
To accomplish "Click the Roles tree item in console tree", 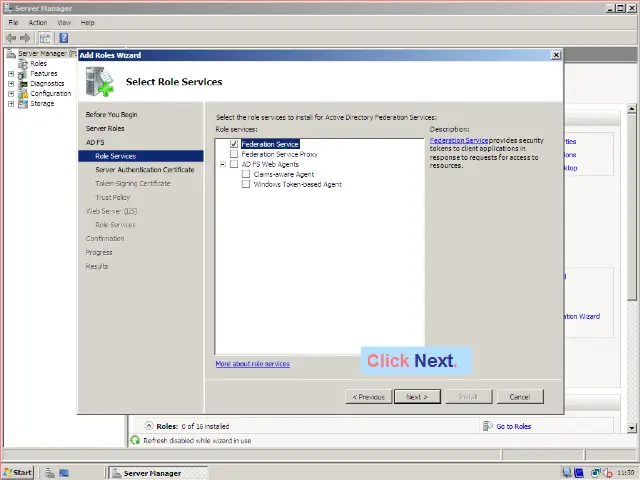I will pyautogui.click(x=38, y=64).
